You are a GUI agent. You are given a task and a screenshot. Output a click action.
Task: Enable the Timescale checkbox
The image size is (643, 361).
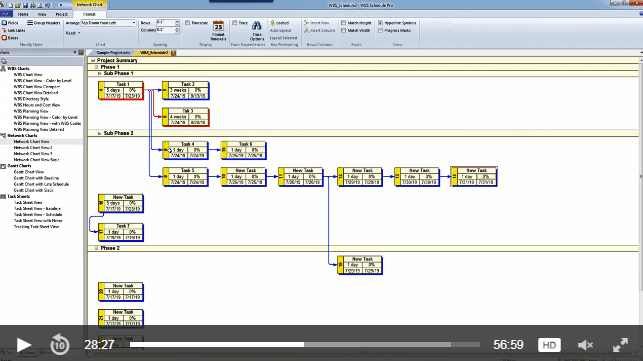coord(188,23)
